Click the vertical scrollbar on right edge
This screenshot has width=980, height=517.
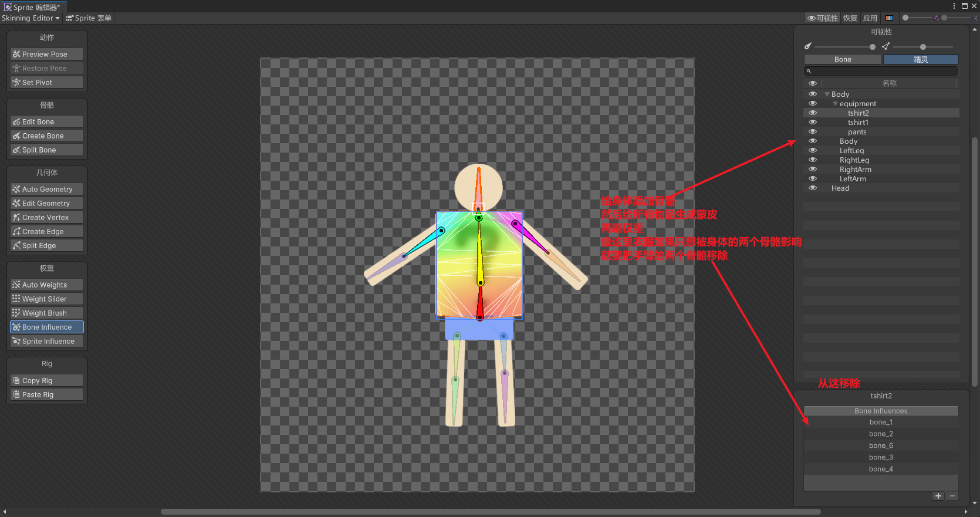point(975,261)
